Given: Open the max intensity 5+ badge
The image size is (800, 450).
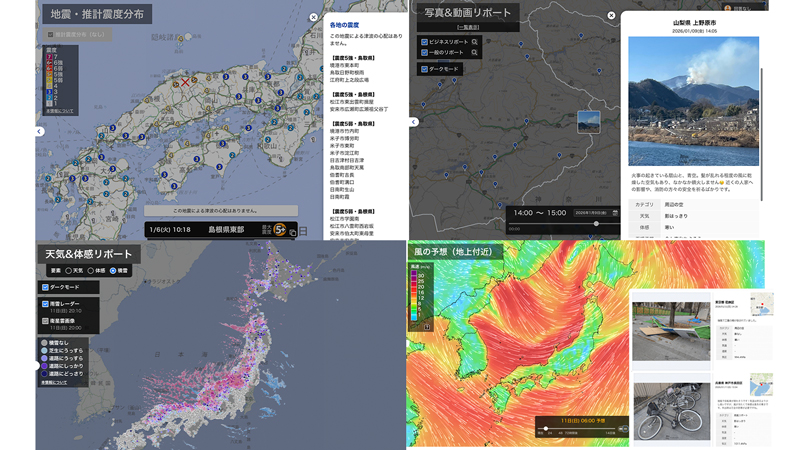Looking at the screenshot, I should (280, 229).
